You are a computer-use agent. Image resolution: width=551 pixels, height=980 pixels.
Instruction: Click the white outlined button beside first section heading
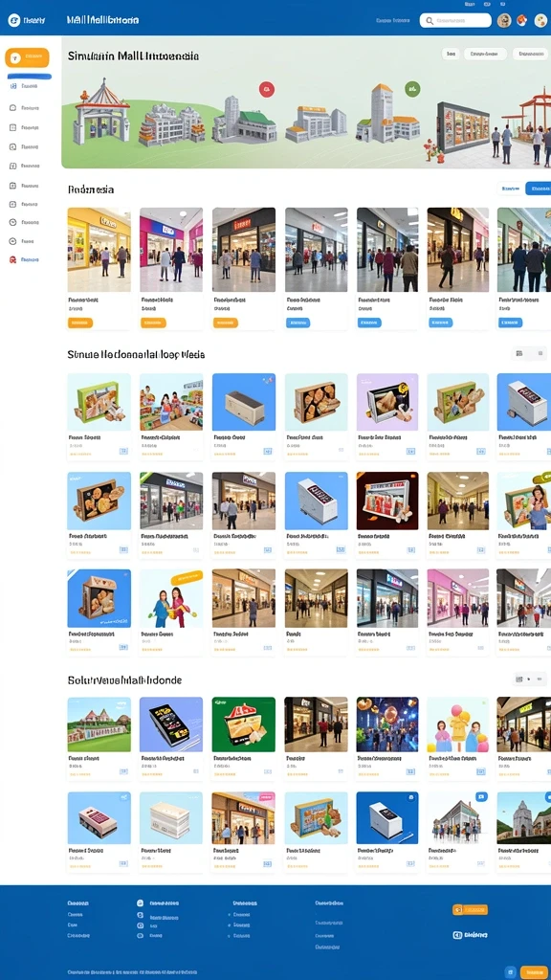pyautogui.click(x=511, y=189)
